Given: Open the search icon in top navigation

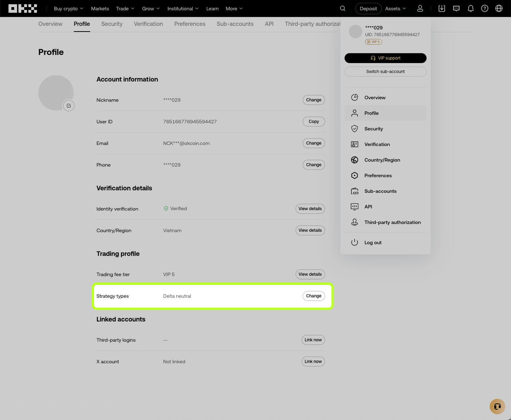Looking at the screenshot, I should (x=343, y=8).
